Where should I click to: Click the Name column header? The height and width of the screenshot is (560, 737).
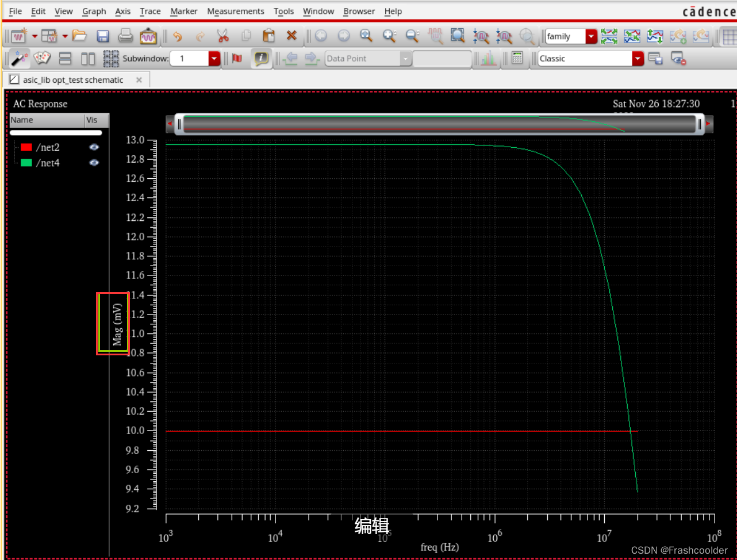47,120
